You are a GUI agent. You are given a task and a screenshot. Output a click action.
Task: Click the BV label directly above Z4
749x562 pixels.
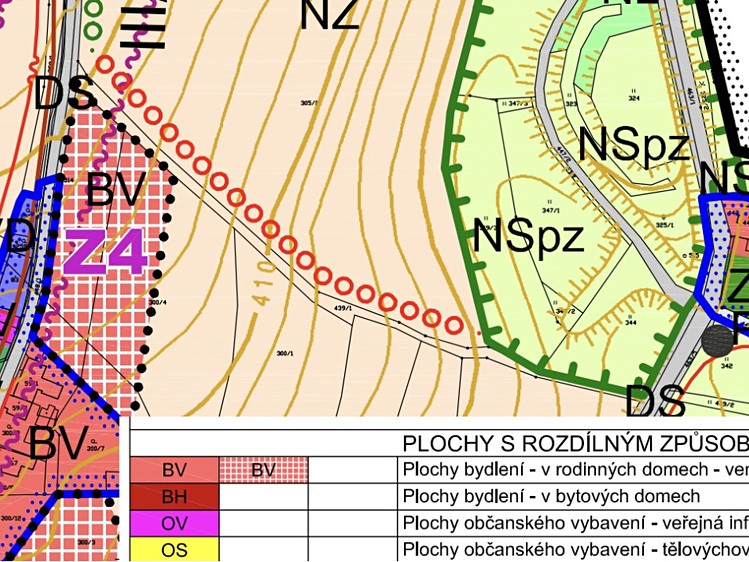click(116, 189)
